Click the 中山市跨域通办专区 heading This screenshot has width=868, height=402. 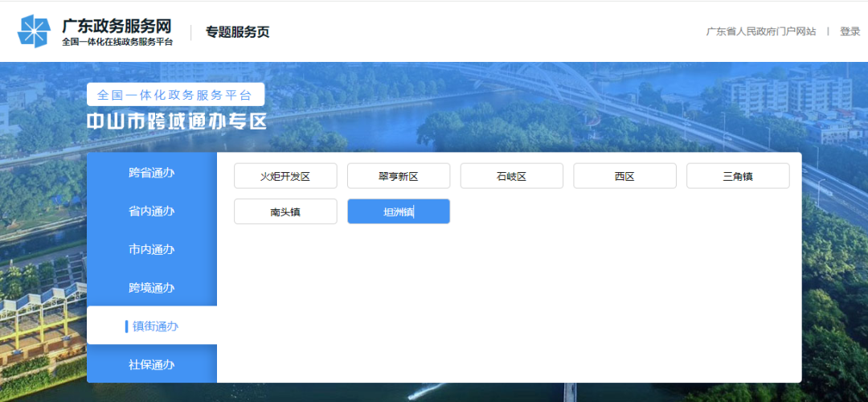[x=177, y=121]
